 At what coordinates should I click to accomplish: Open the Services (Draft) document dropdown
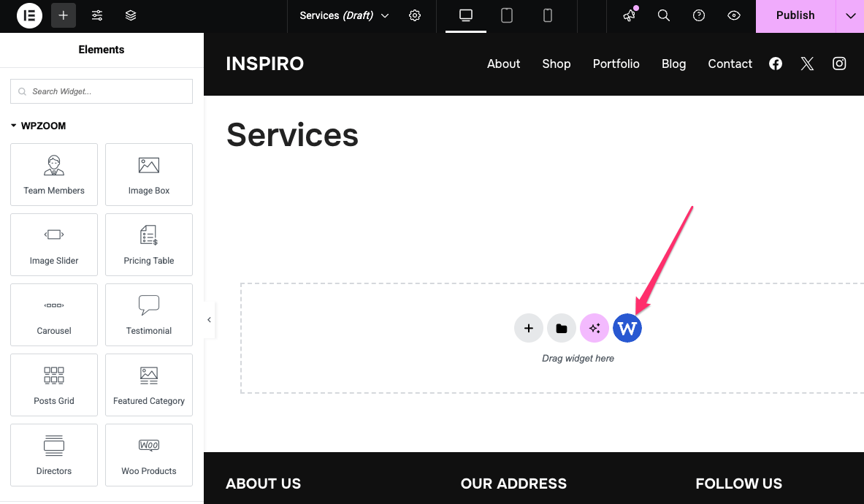point(344,15)
